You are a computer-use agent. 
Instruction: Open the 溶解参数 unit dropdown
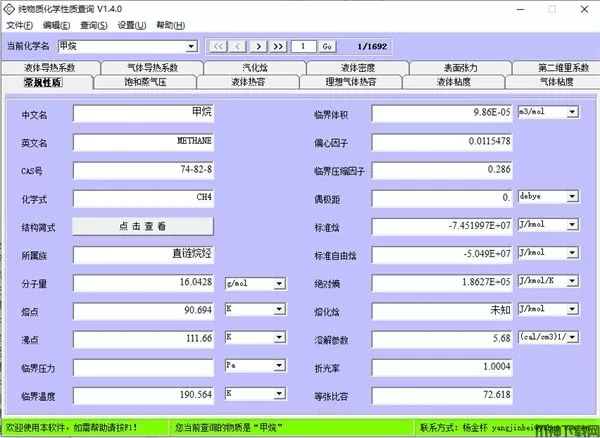click(572, 337)
